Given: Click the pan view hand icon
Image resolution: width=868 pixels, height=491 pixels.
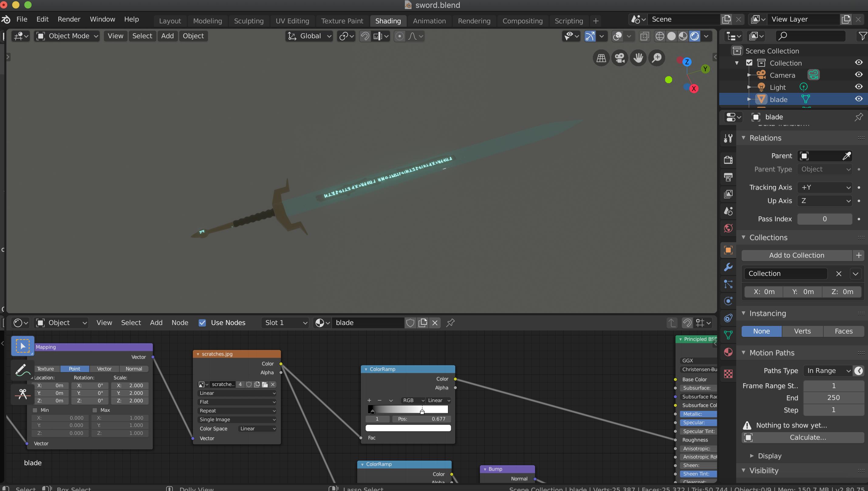Looking at the screenshot, I should click(x=638, y=58).
